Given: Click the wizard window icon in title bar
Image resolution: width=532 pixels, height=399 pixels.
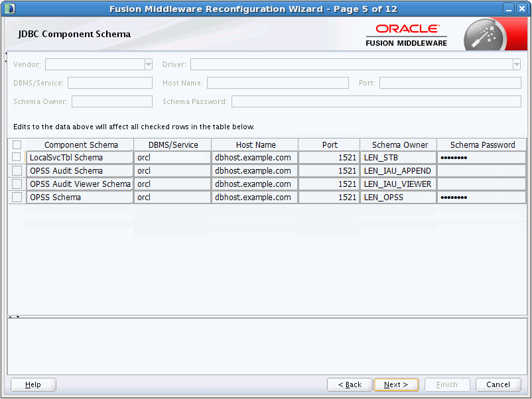Looking at the screenshot, I should [x=10, y=9].
